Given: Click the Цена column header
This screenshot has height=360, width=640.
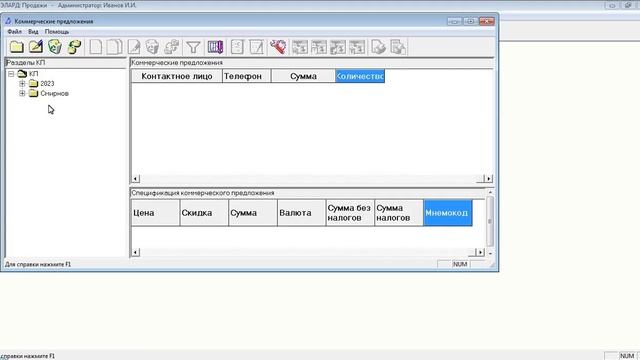Looking at the screenshot, I should click(156, 213).
